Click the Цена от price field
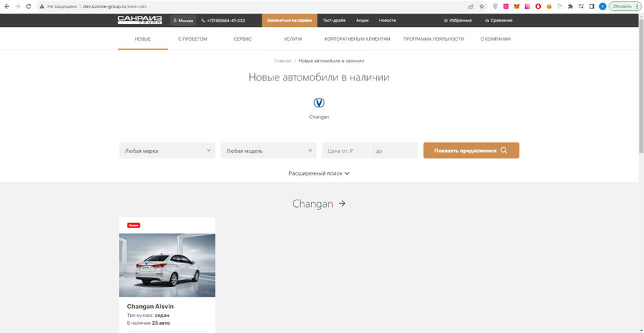Image resolution: width=644 pixels, height=333 pixels. click(346, 151)
